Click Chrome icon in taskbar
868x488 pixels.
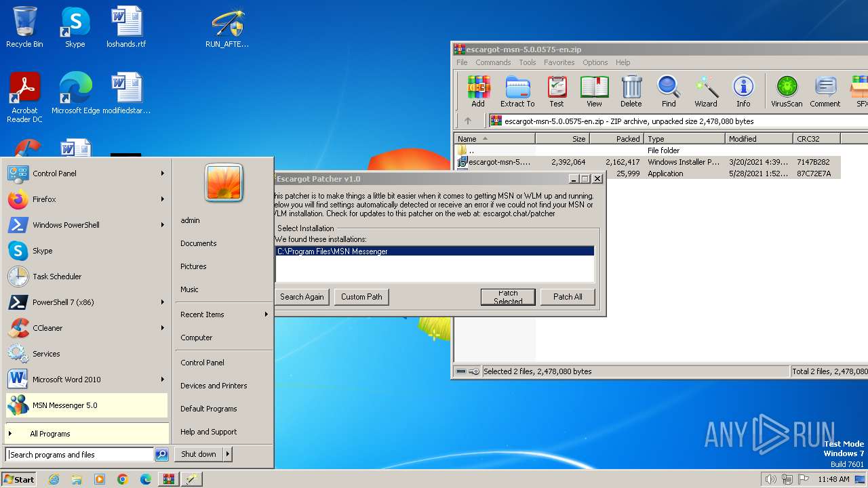pyautogui.click(x=123, y=479)
